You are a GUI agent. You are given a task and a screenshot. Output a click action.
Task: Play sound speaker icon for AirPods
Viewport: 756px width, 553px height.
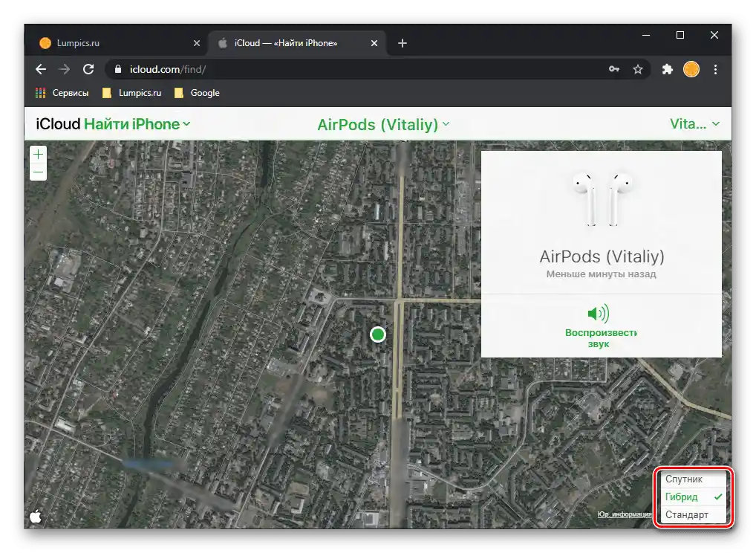point(597,314)
